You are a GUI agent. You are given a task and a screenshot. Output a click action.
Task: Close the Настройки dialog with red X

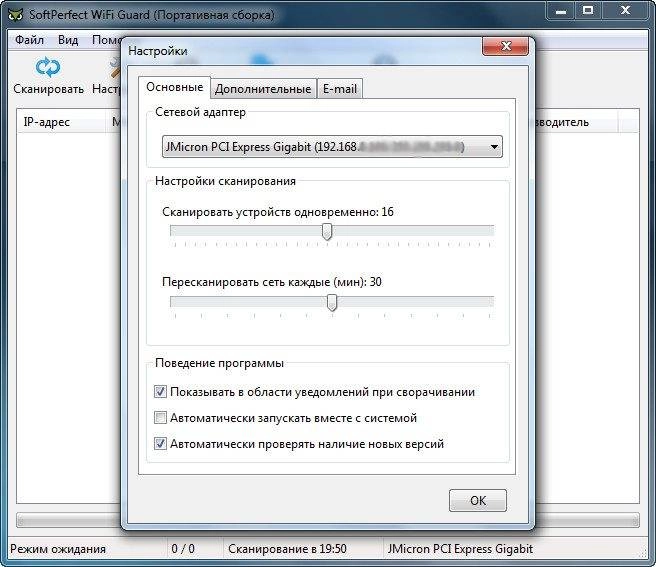click(x=505, y=46)
